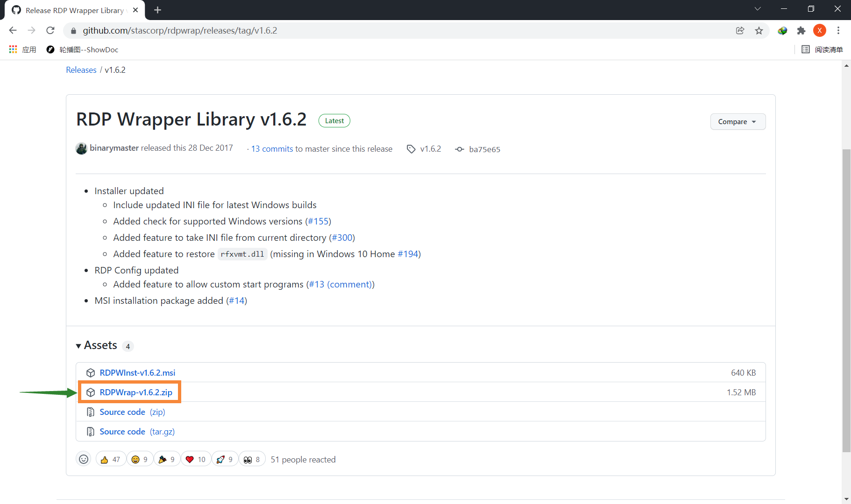Go to the Releases breadcrumb link

tap(81, 70)
